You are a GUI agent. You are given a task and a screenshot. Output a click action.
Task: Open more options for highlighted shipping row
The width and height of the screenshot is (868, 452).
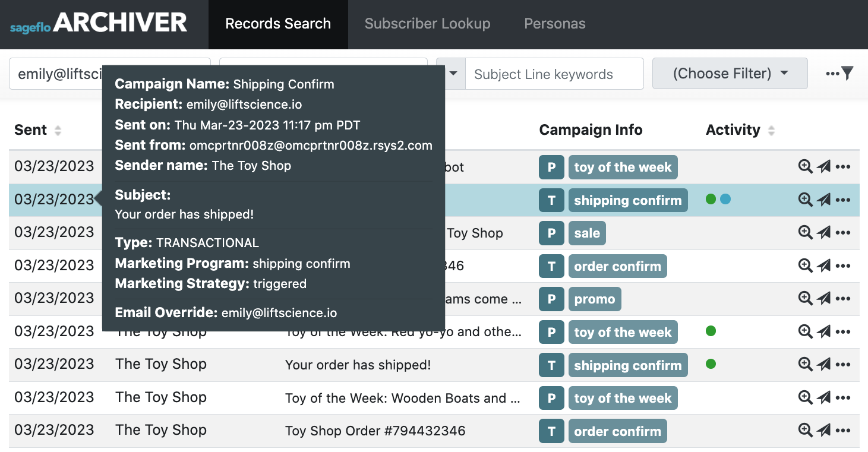tap(843, 200)
